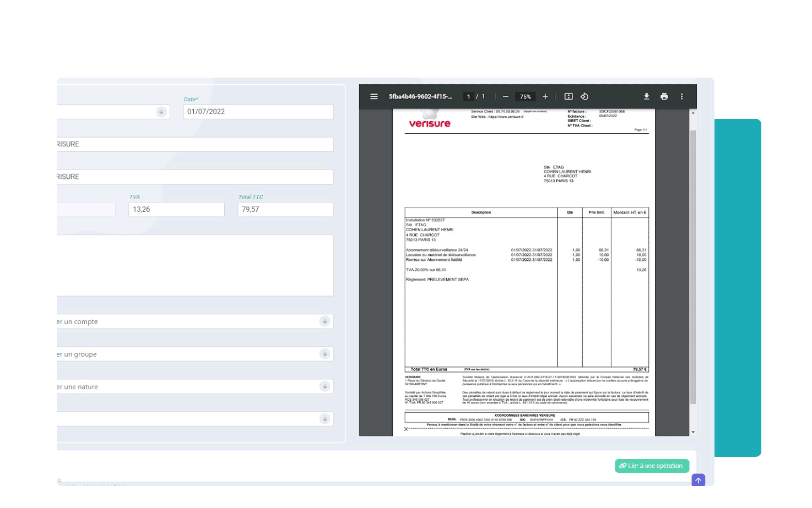Download the invoice PDF
Image resolution: width=812 pixels, height=508 pixels.
pyautogui.click(x=647, y=96)
